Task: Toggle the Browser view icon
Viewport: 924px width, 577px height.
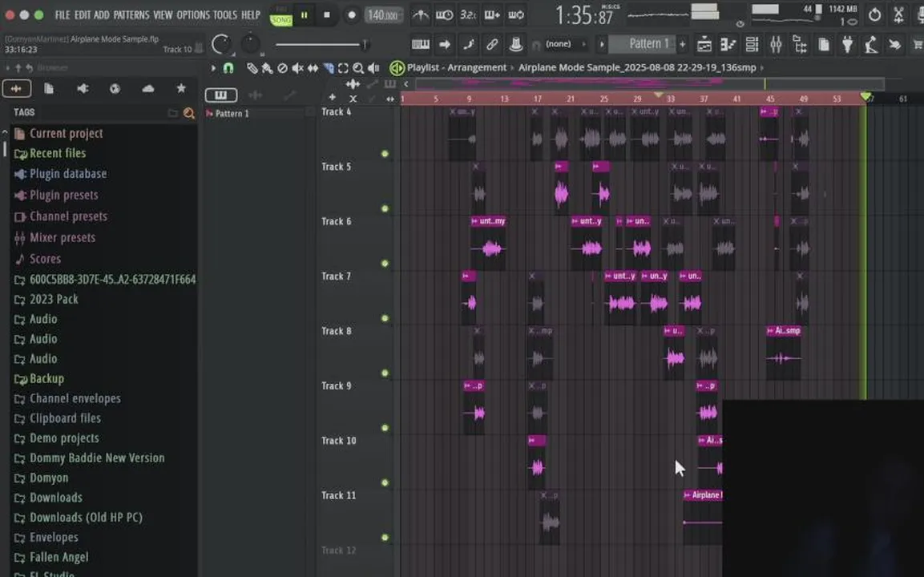Action: 800,44
